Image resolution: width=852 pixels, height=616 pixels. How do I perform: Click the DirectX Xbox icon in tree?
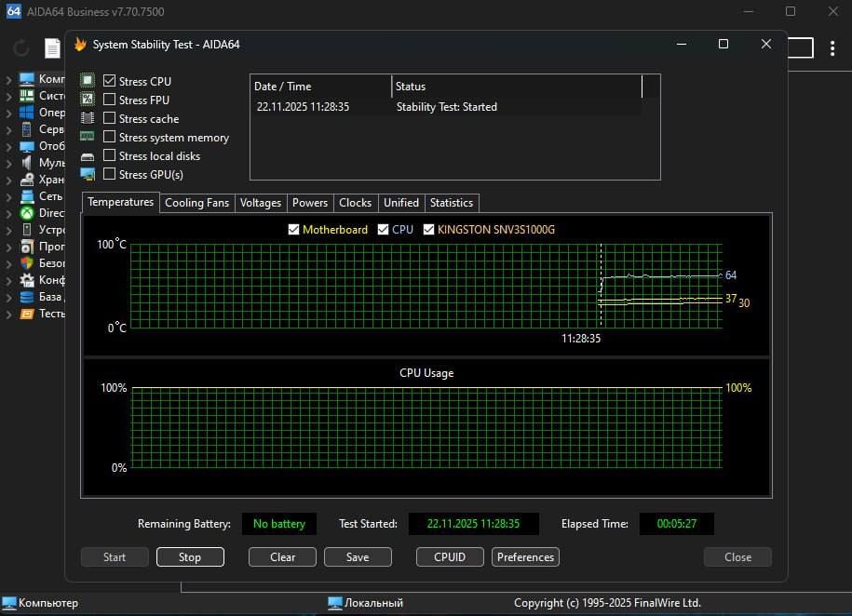[x=27, y=213]
